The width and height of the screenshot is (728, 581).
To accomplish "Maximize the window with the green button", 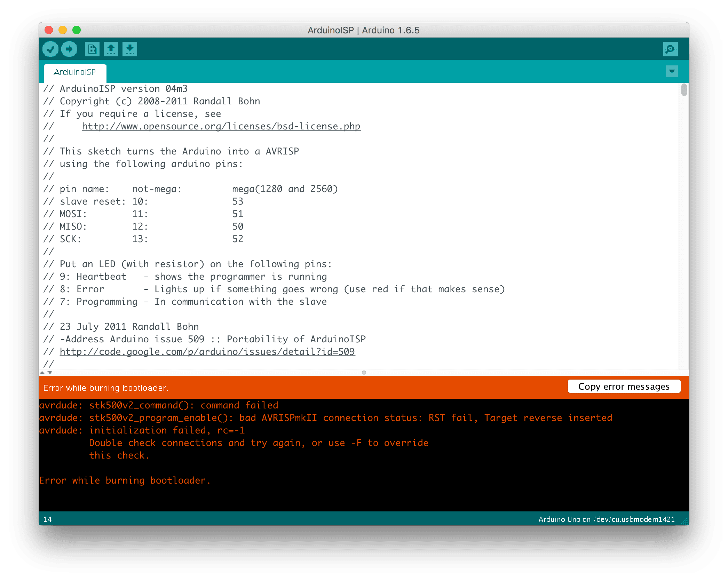I will [x=77, y=30].
